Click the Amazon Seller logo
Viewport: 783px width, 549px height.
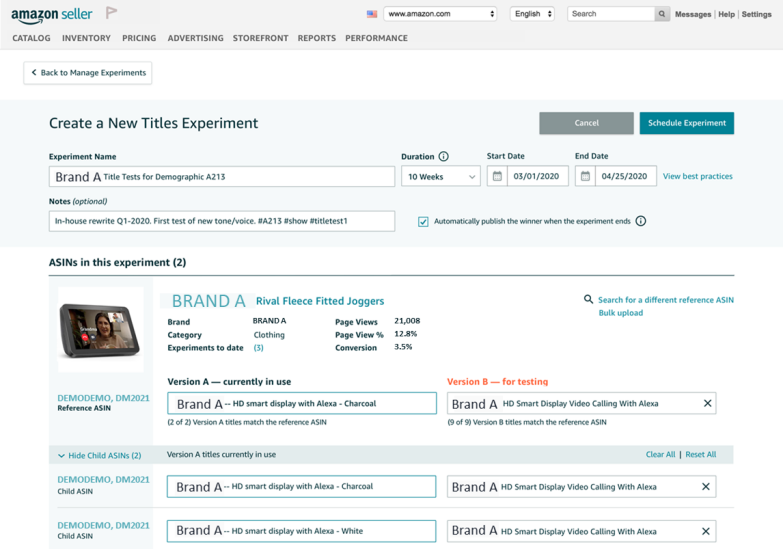point(51,14)
